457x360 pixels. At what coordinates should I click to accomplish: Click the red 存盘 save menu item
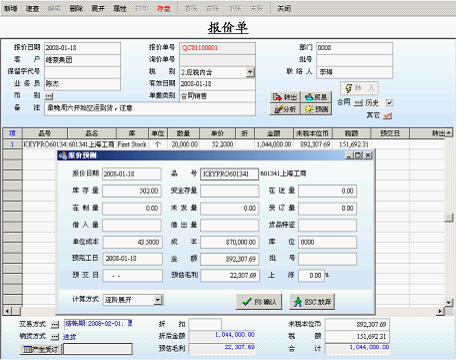[x=164, y=8]
